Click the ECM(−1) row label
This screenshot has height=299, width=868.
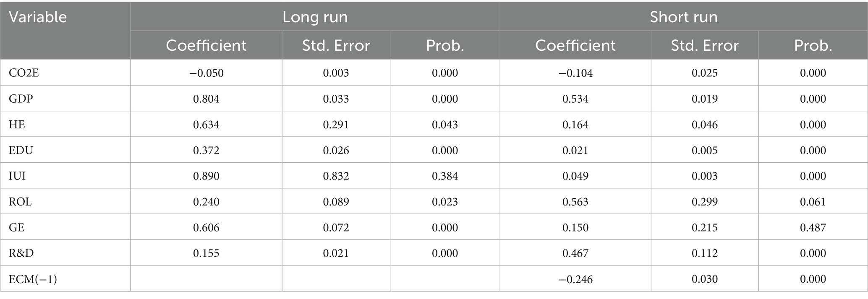click(x=33, y=279)
